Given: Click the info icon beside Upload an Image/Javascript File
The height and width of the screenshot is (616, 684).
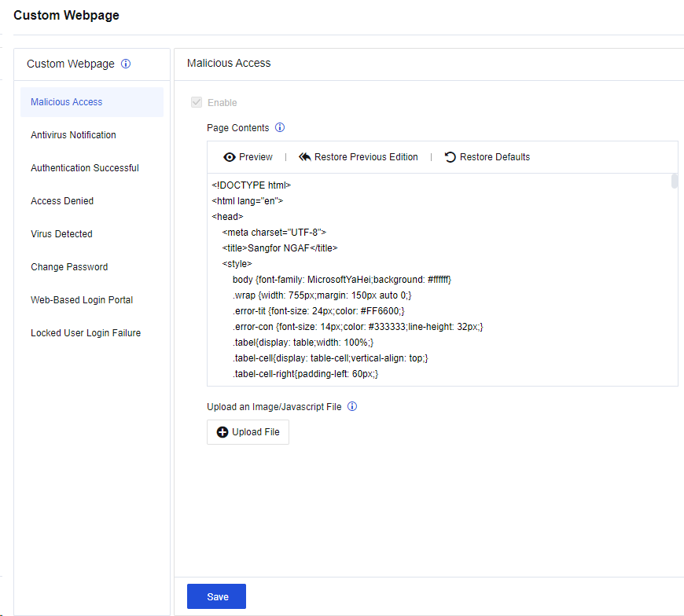Looking at the screenshot, I should (x=352, y=406).
